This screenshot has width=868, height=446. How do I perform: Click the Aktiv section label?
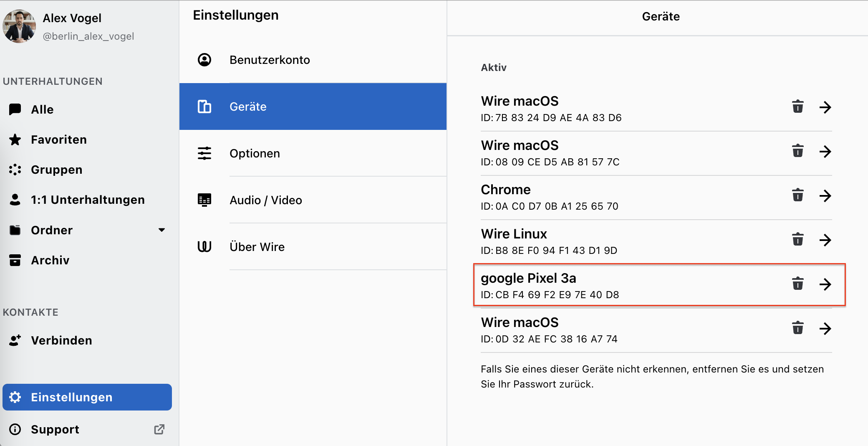pyautogui.click(x=494, y=68)
